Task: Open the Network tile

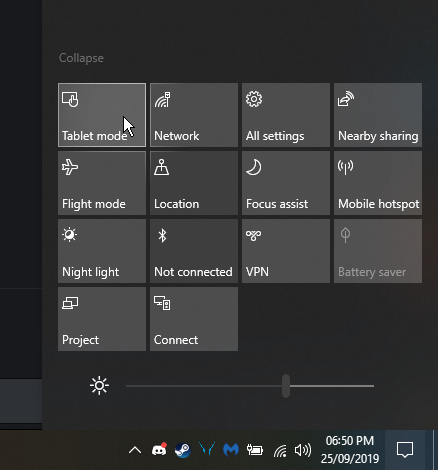Action: pyautogui.click(x=194, y=115)
